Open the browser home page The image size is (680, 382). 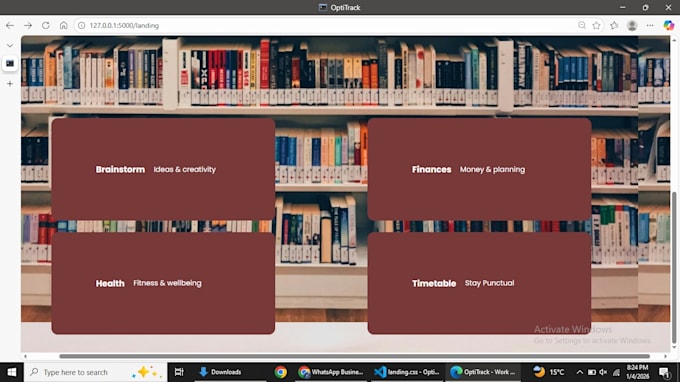pos(63,26)
